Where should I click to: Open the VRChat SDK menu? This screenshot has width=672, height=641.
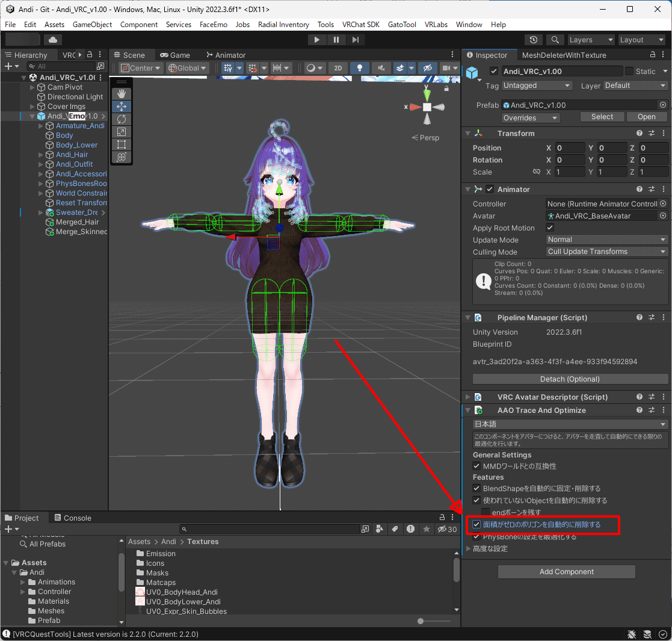tap(361, 25)
